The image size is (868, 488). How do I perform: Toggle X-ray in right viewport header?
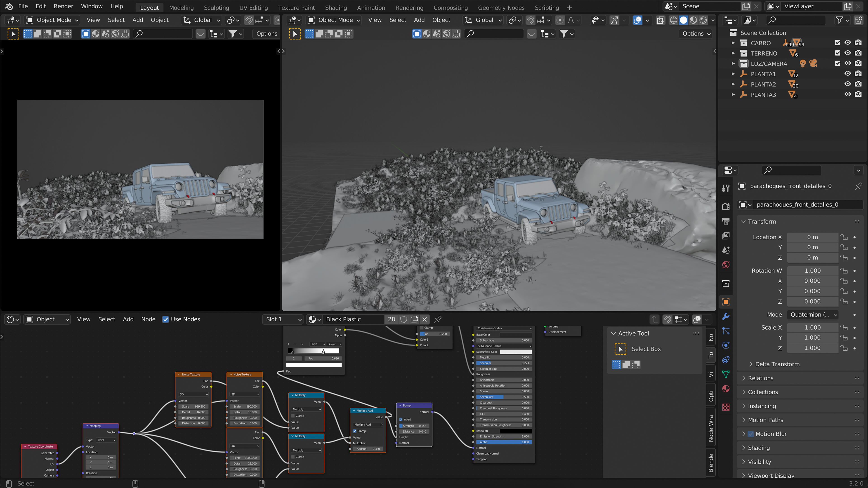coord(660,20)
